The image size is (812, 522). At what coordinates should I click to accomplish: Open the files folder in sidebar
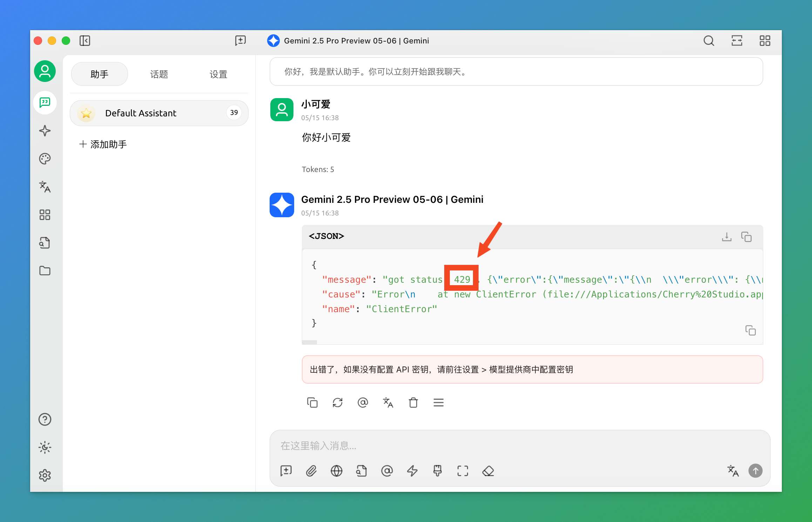pyautogui.click(x=45, y=271)
